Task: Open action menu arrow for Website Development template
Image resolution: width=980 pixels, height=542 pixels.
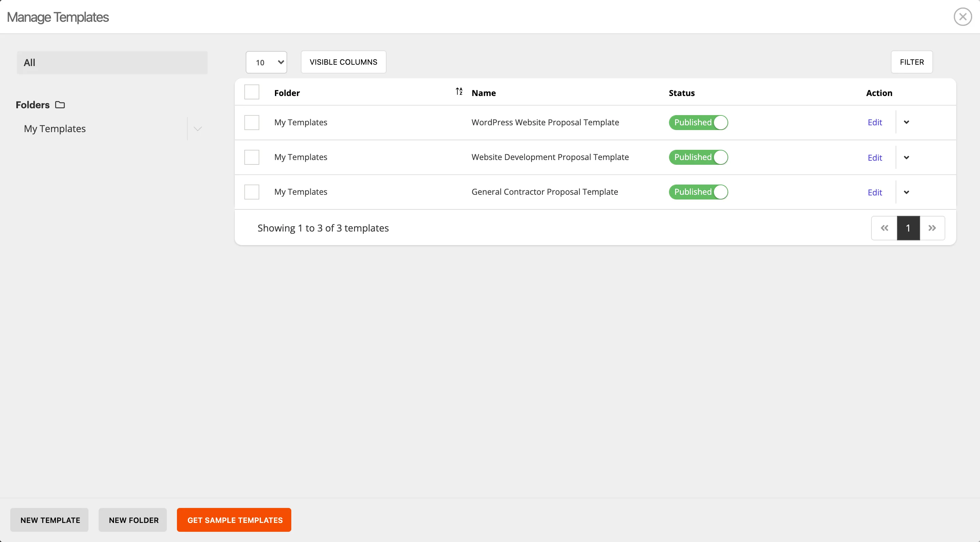Action: pos(906,158)
